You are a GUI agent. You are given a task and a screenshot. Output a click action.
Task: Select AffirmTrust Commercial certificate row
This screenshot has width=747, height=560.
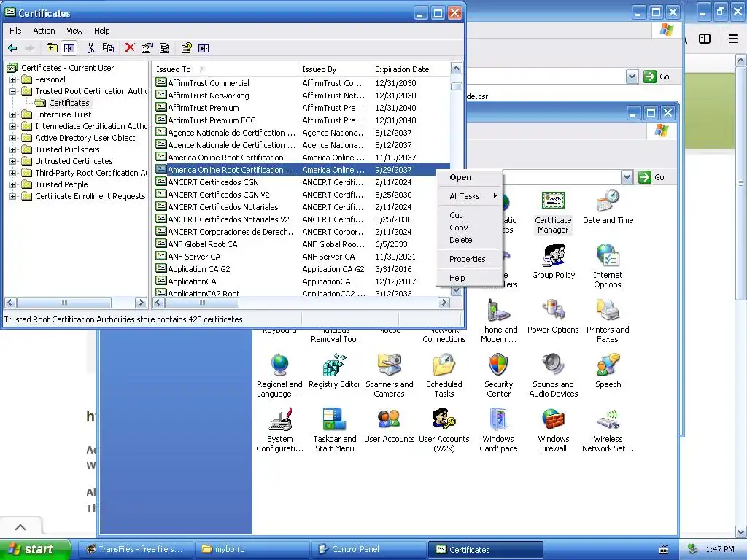(302, 83)
